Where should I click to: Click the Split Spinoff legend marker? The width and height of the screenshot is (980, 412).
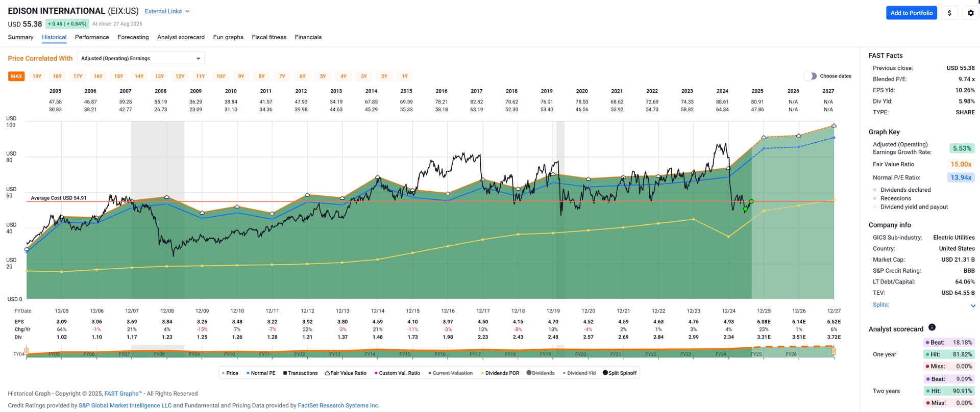(605, 373)
